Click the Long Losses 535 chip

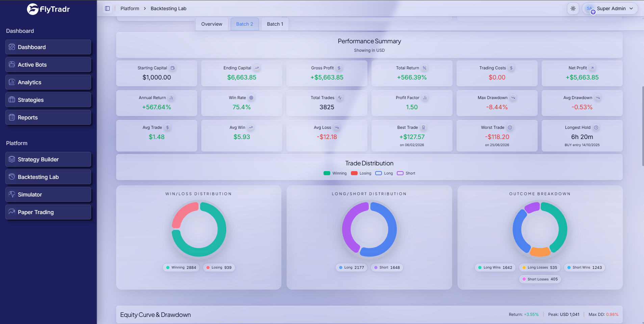tap(540, 268)
